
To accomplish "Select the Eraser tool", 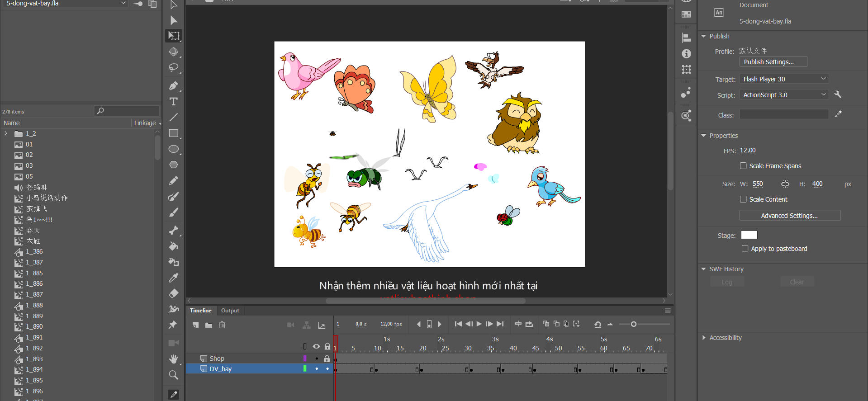I will pyautogui.click(x=173, y=293).
